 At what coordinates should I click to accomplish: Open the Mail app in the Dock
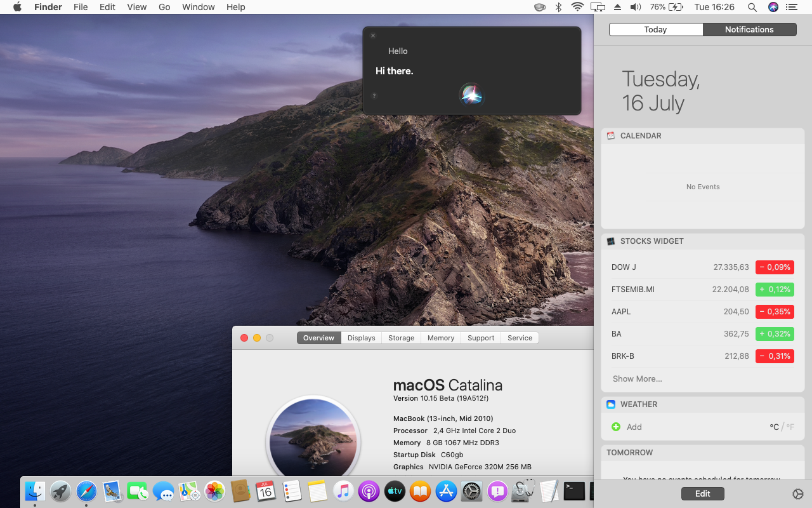(x=112, y=491)
